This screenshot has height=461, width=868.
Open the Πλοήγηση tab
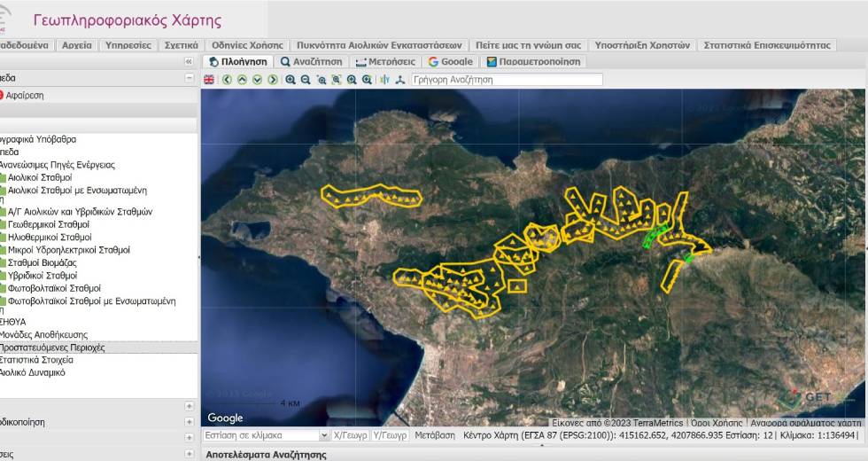(238, 61)
